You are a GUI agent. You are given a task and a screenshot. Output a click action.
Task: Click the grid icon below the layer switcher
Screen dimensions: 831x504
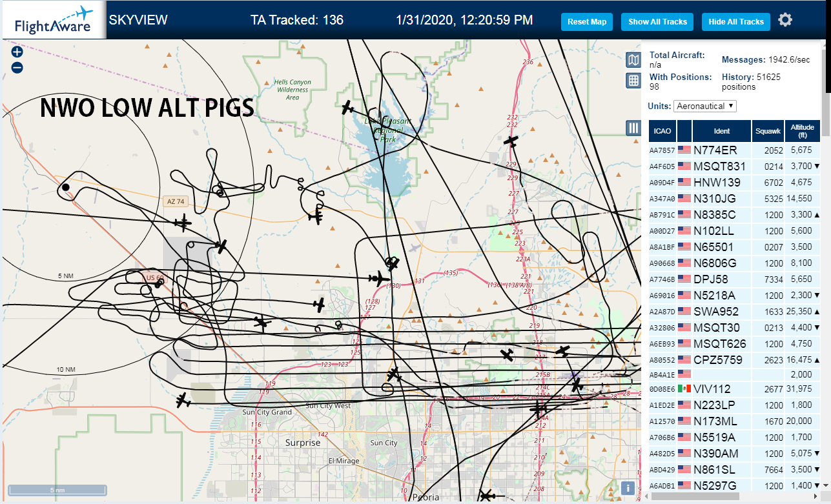coord(633,81)
